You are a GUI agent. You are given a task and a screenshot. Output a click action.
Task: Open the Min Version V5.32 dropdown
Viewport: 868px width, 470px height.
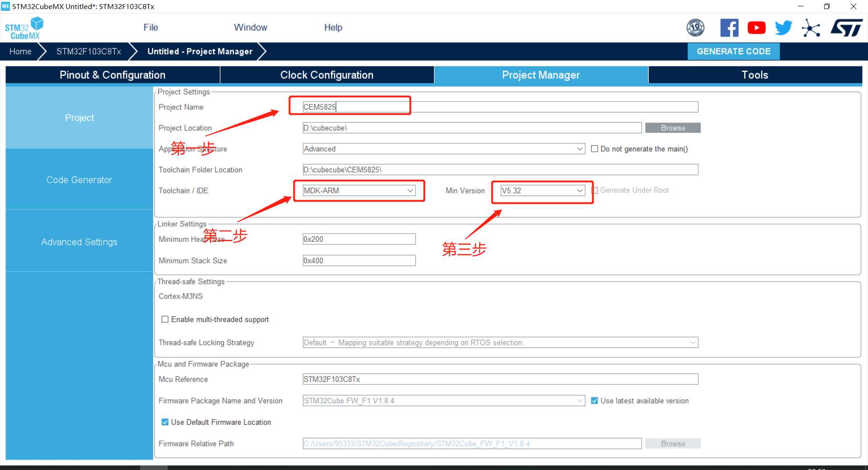542,191
